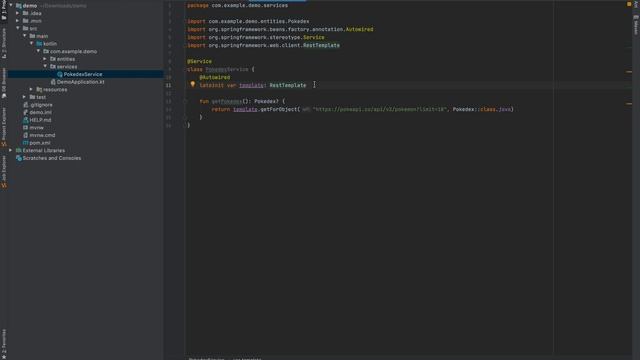This screenshot has height=360, width=640.
Task: Click the kotlin source root folder icon
Action: pyautogui.click(x=39, y=44)
